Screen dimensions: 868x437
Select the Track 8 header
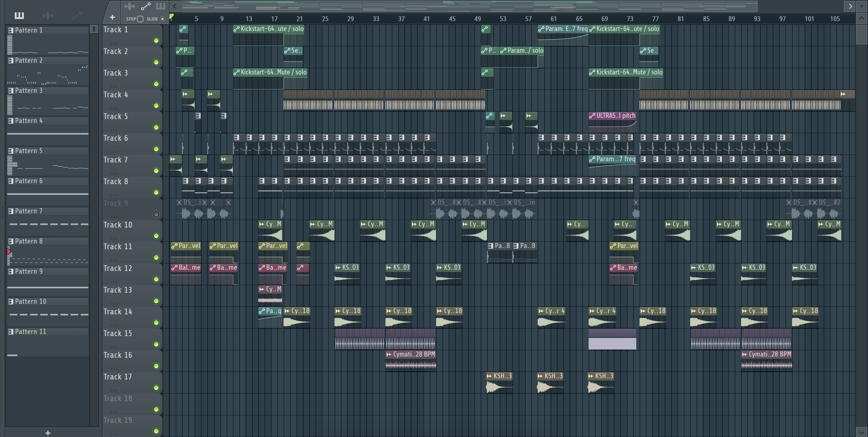coord(132,187)
